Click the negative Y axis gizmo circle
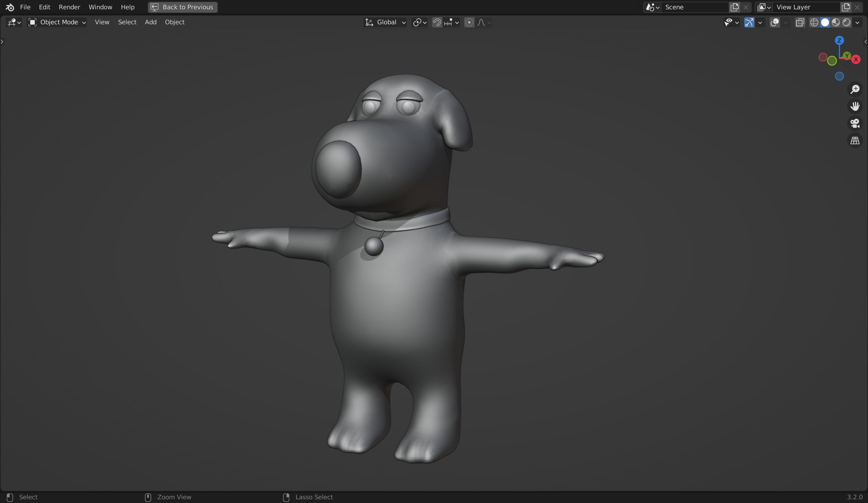The width and height of the screenshot is (868, 503). click(832, 61)
